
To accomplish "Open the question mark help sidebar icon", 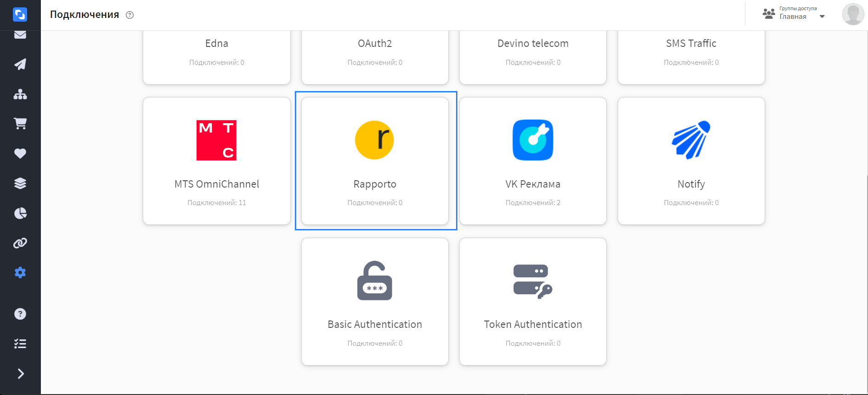I will pyautogui.click(x=20, y=314).
